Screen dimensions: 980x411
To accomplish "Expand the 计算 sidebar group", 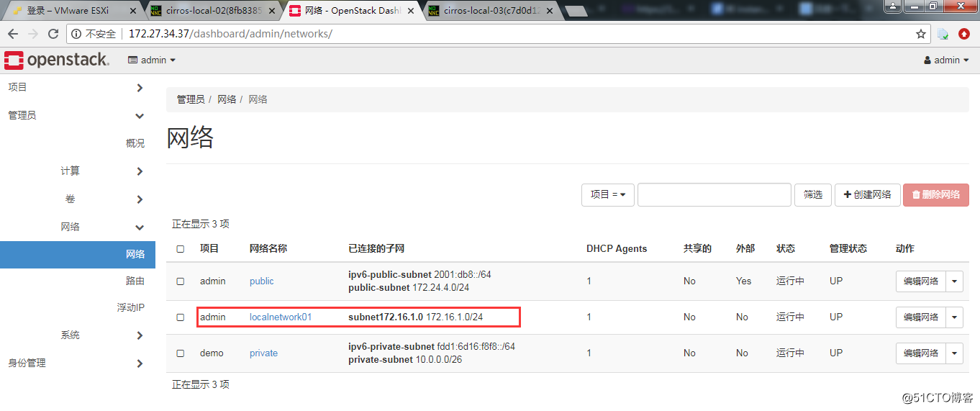I will click(78, 171).
